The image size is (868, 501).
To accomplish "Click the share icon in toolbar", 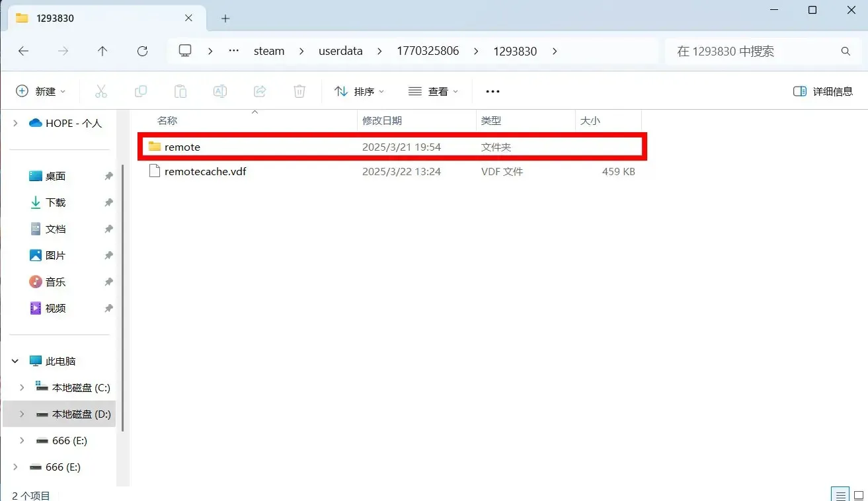I will tap(260, 91).
